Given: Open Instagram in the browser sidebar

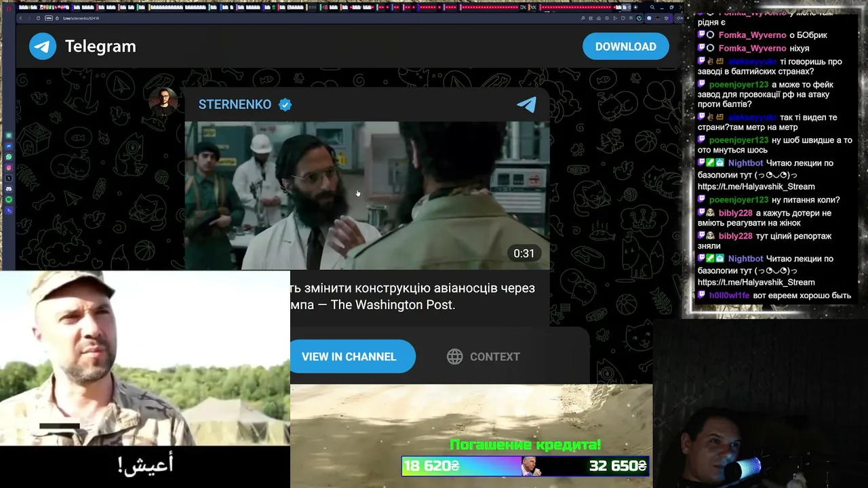Looking at the screenshot, I should [9, 167].
